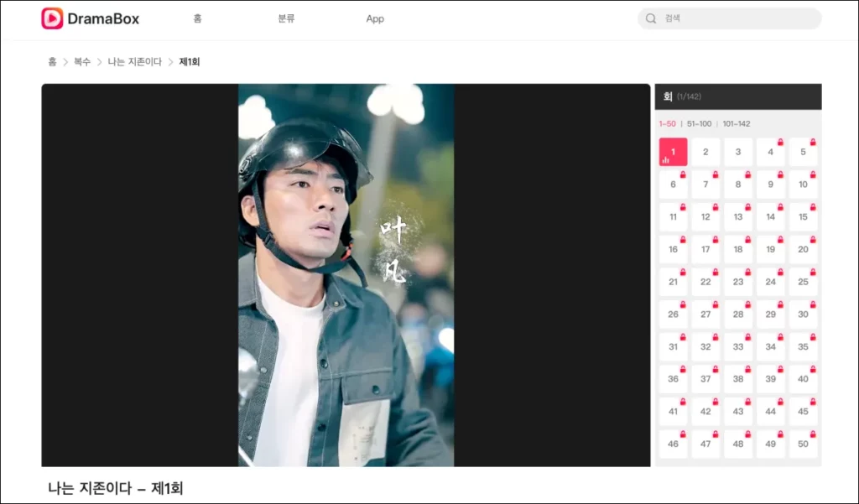Open locked episode 30

(x=803, y=314)
